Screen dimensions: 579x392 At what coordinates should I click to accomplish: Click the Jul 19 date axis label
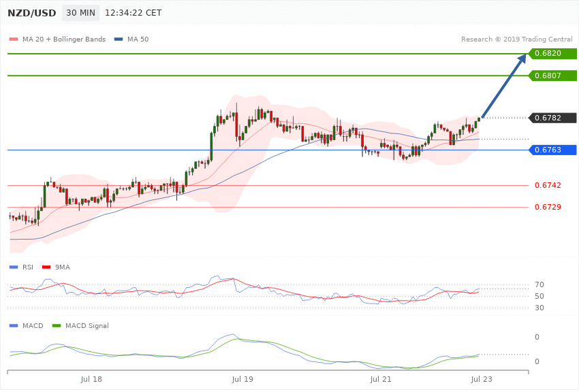point(242,379)
